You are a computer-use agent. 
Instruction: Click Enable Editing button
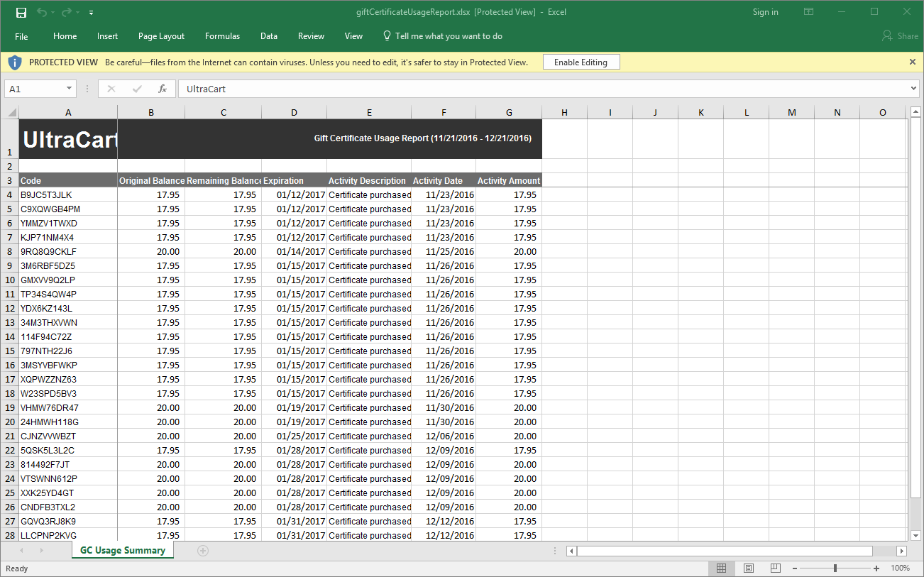(x=581, y=62)
